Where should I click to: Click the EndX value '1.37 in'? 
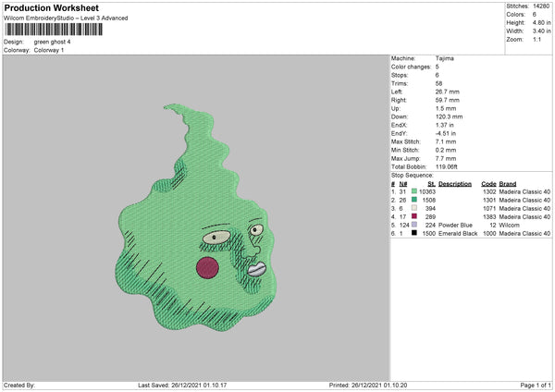pyautogui.click(x=445, y=125)
